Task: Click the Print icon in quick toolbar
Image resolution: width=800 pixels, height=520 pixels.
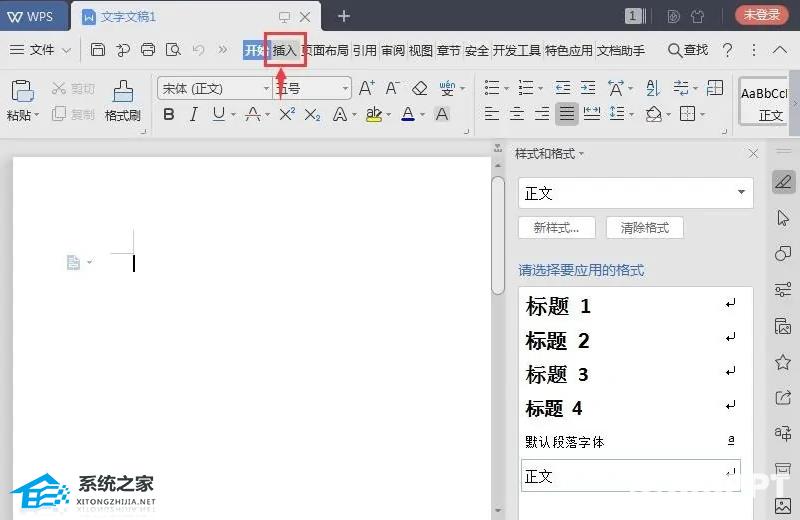Action: click(148, 49)
